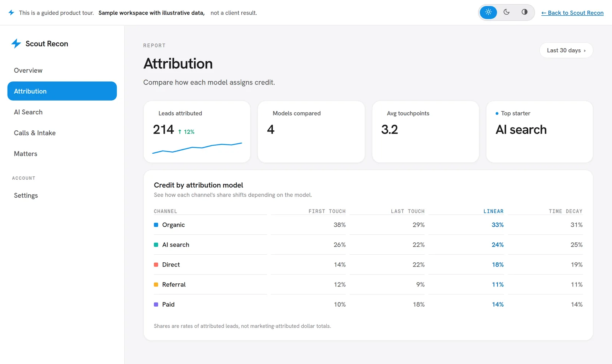The width and height of the screenshot is (612, 364).
Task: Click Organic first touch value 38%
Action: coord(340,225)
